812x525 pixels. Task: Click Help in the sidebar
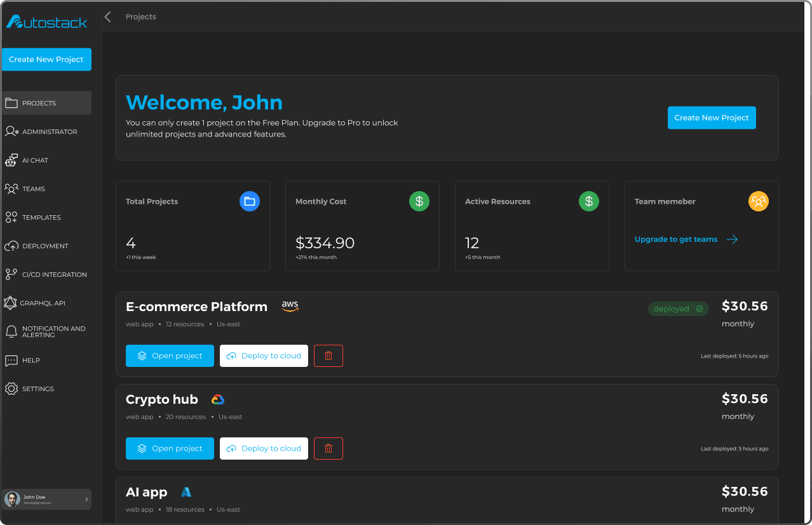click(46, 360)
